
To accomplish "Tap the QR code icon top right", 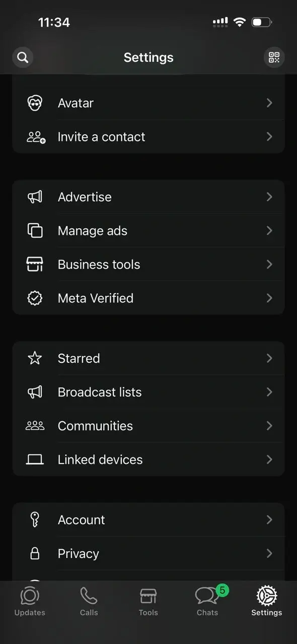I will click(274, 57).
